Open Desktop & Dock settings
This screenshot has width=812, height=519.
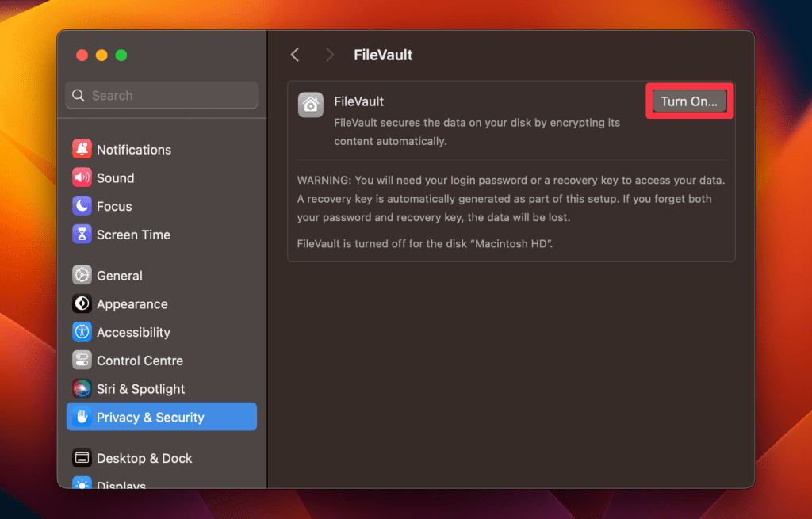tap(144, 458)
